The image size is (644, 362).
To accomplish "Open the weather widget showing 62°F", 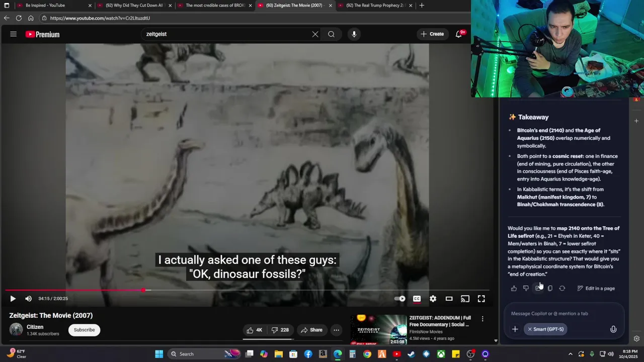I will pyautogui.click(x=17, y=354).
